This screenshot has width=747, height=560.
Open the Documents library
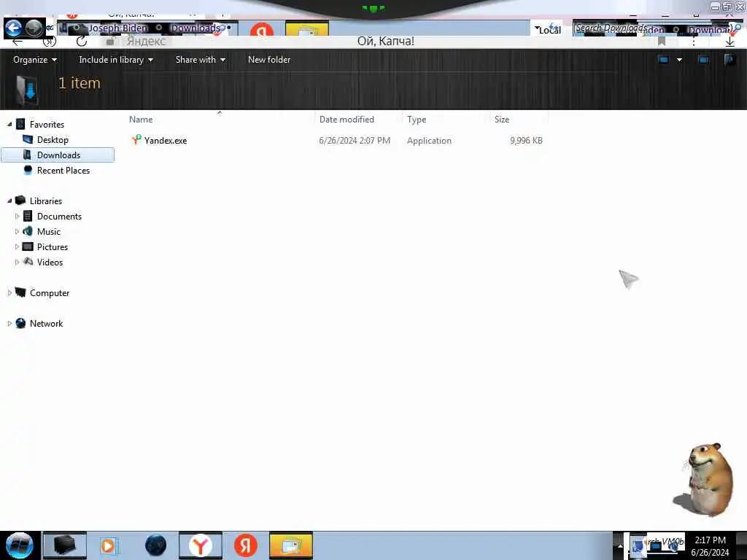coord(59,216)
